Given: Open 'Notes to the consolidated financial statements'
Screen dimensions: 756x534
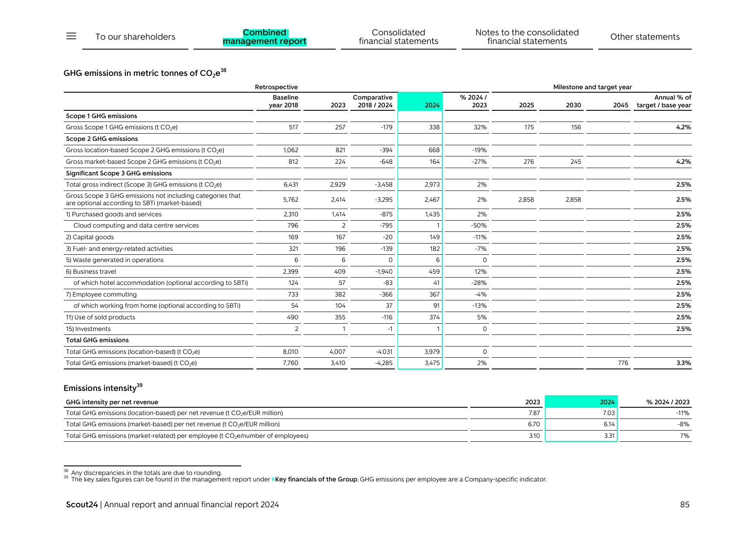Looking at the screenshot, I should (x=527, y=37).
